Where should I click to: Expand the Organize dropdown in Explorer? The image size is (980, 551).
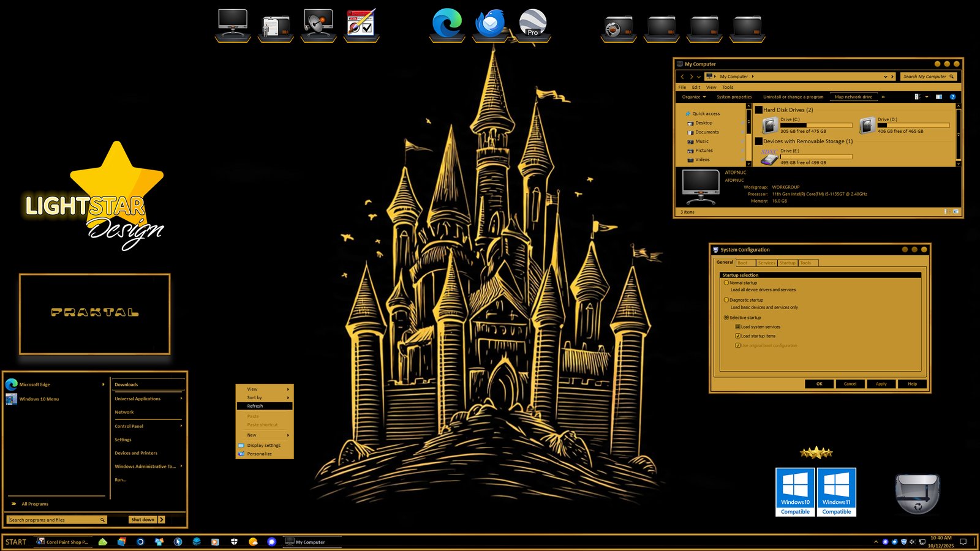(694, 97)
